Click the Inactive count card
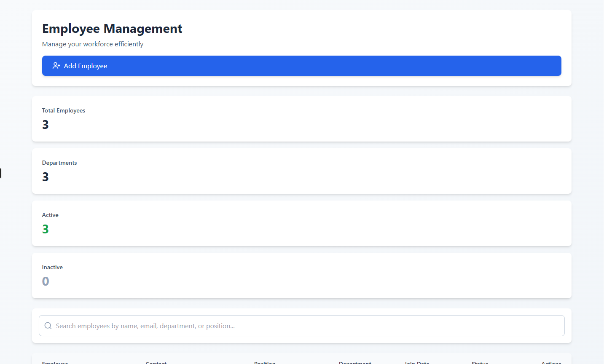This screenshot has width=604, height=364. [x=301, y=275]
